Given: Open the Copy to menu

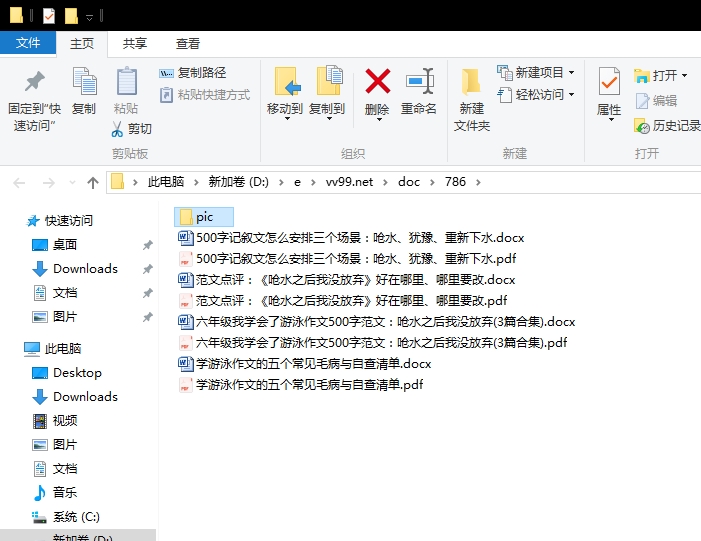Looking at the screenshot, I should pos(327,94).
